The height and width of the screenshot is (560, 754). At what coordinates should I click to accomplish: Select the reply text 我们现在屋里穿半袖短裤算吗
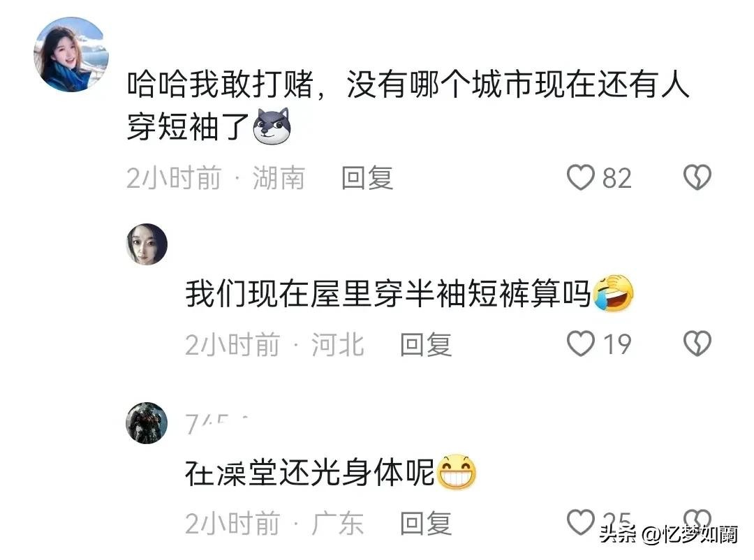pyautogui.click(x=387, y=293)
